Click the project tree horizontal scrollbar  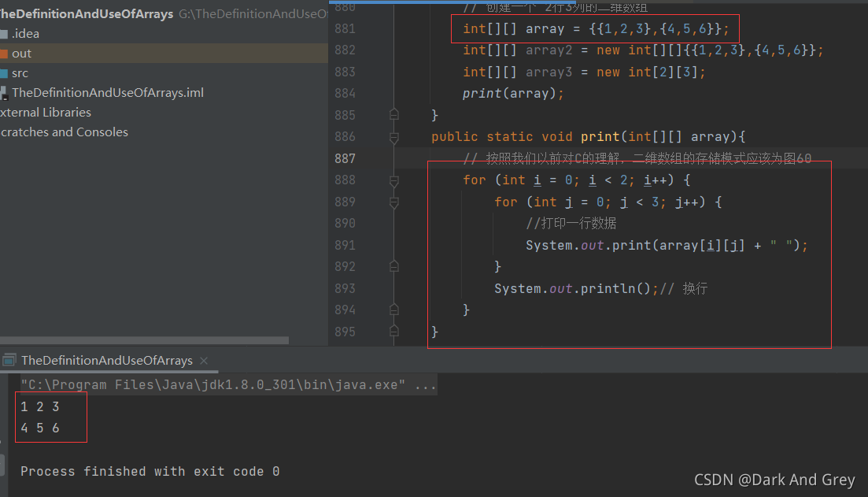[144, 340]
